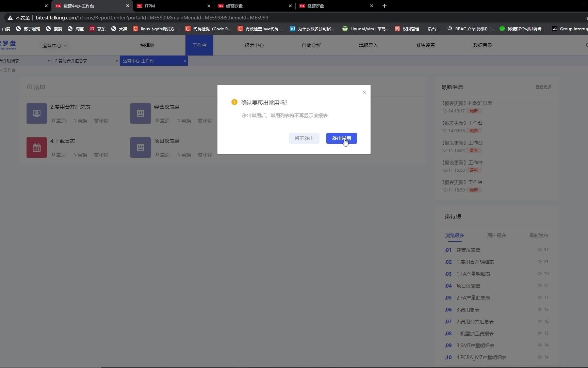Viewport: 588px width, 368px height.
Task: Open the 指挥舱 menu
Action: tap(147, 45)
